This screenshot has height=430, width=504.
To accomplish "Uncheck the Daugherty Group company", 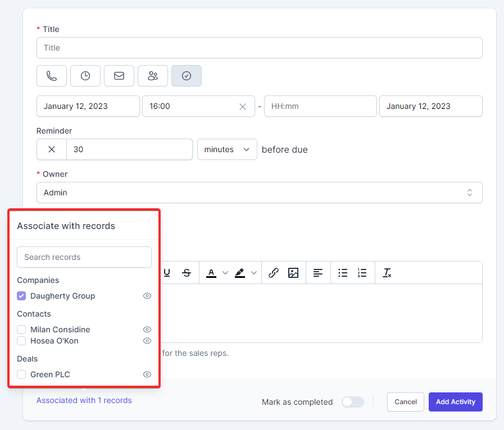I will click(21, 296).
